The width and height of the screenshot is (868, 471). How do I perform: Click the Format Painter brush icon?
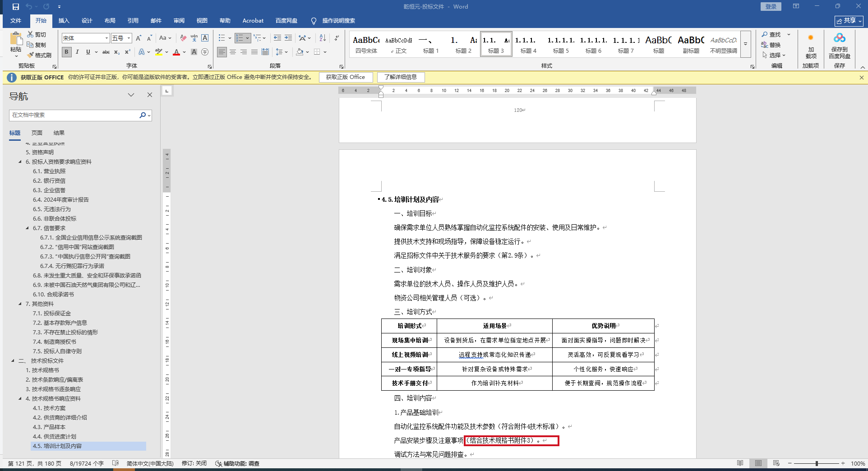[x=30, y=55]
